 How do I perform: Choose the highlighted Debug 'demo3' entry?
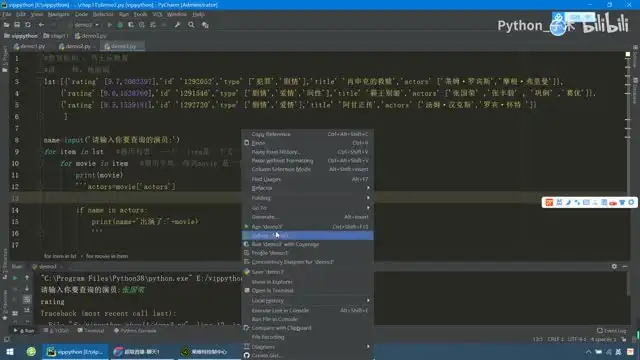tap(308, 236)
